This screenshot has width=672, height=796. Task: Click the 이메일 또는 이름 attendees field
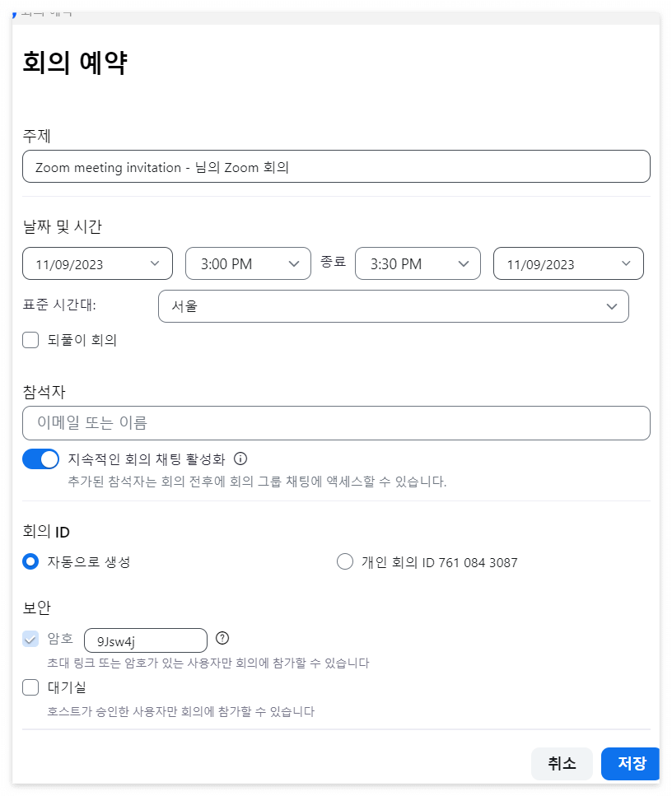pyautogui.click(x=336, y=423)
